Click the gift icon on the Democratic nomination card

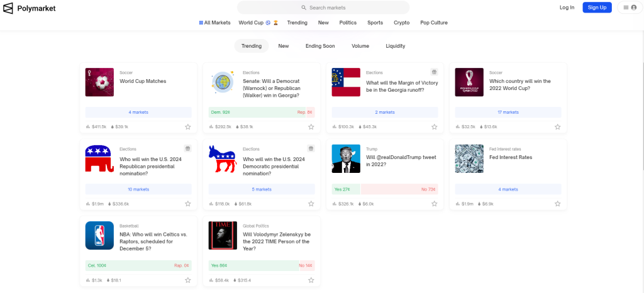(311, 148)
